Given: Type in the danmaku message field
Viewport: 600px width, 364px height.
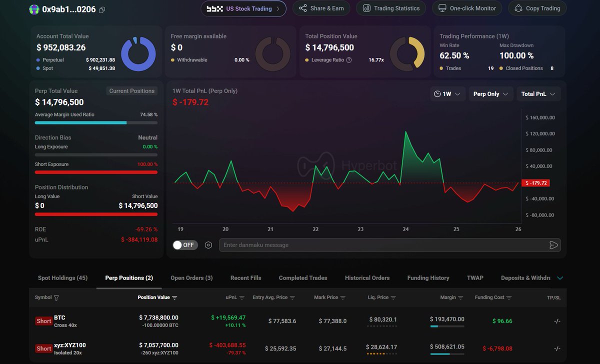Looking at the screenshot, I should tap(380, 245).
